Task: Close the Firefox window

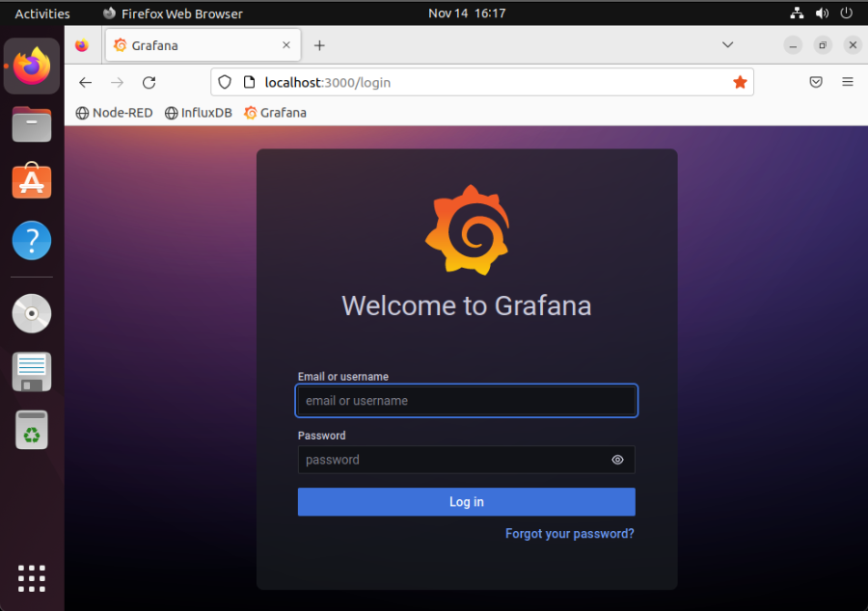Action: click(853, 45)
